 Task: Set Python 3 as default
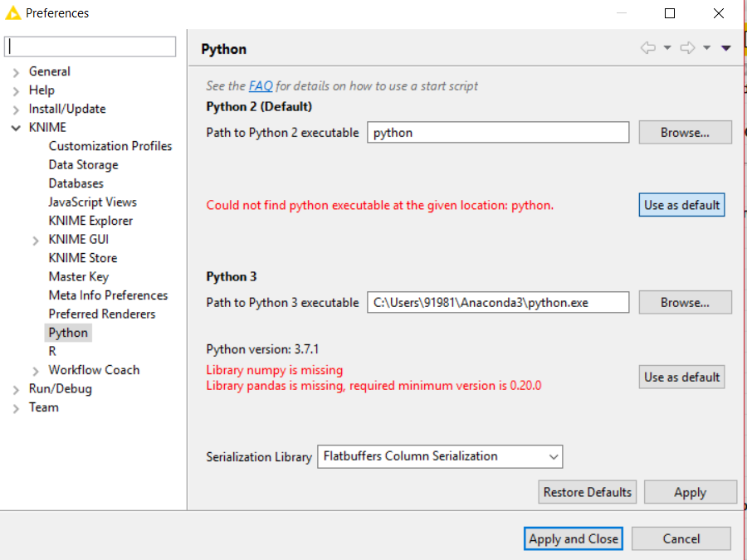pyautogui.click(x=681, y=377)
